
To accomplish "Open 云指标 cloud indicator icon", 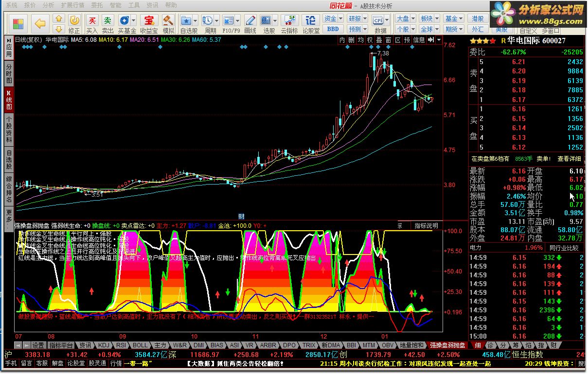I will pyautogui.click(x=289, y=20).
